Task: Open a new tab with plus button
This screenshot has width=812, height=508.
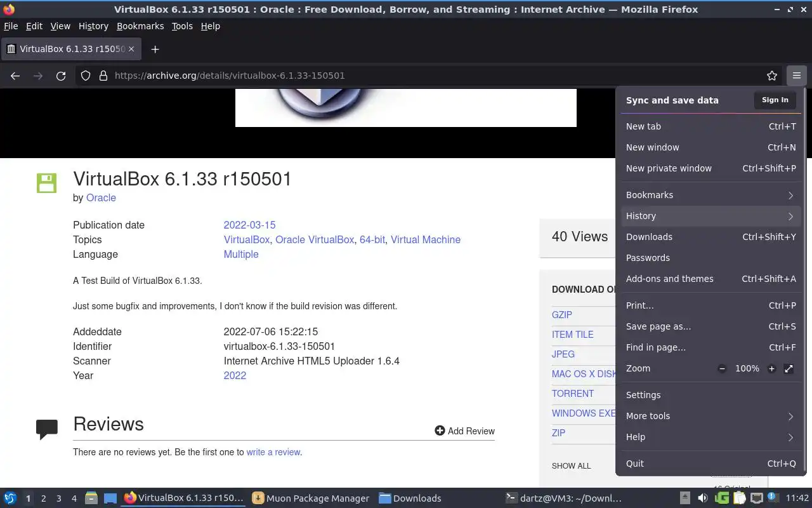Action: [x=155, y=49]
